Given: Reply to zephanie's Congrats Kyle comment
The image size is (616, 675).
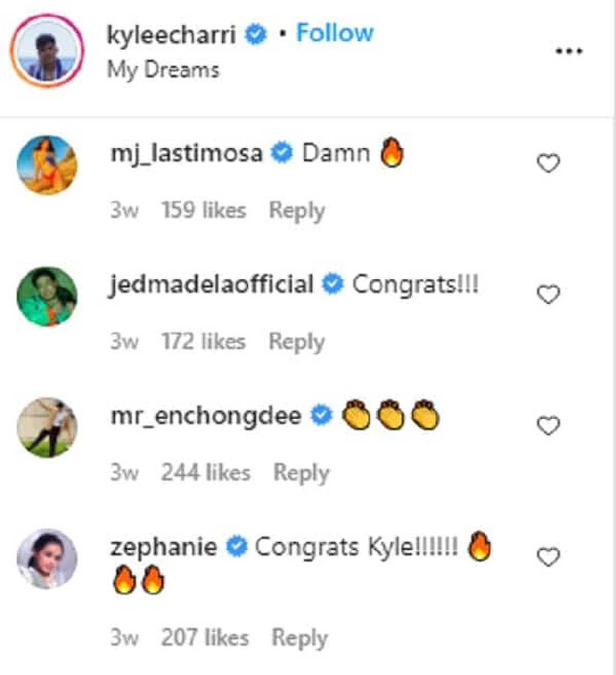Looking at the screenshot, I should click(x=300, y=638).
